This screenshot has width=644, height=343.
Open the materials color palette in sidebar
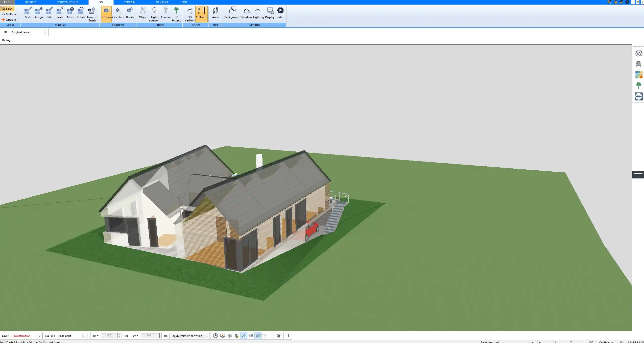(x=639, y=75)
